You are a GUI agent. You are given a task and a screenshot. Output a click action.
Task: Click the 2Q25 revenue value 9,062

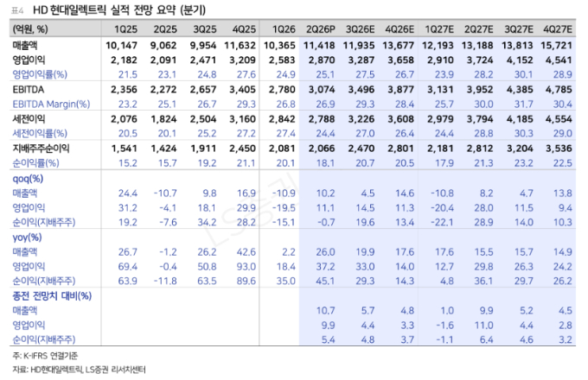pyautogui.click(x=163, y=45)
